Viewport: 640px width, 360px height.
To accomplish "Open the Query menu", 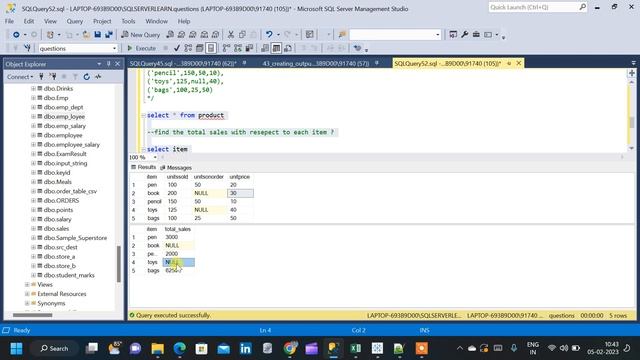I will coord(75,21).
